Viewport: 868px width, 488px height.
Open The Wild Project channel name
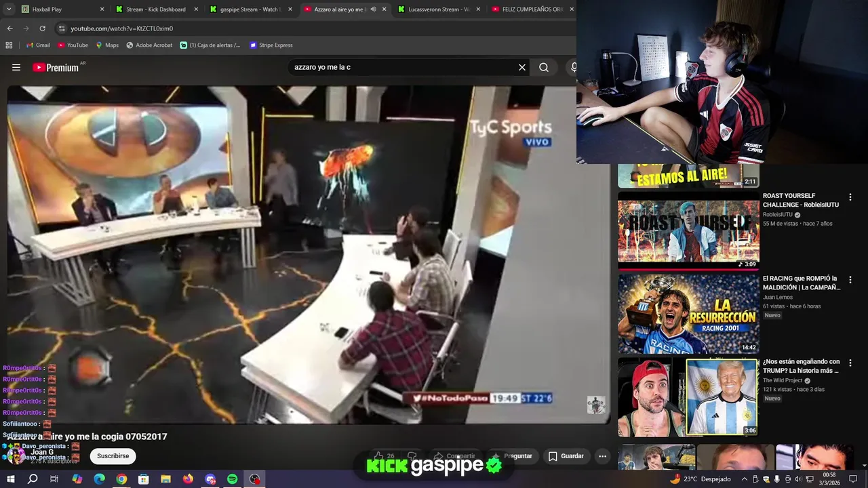pos(783,380)
